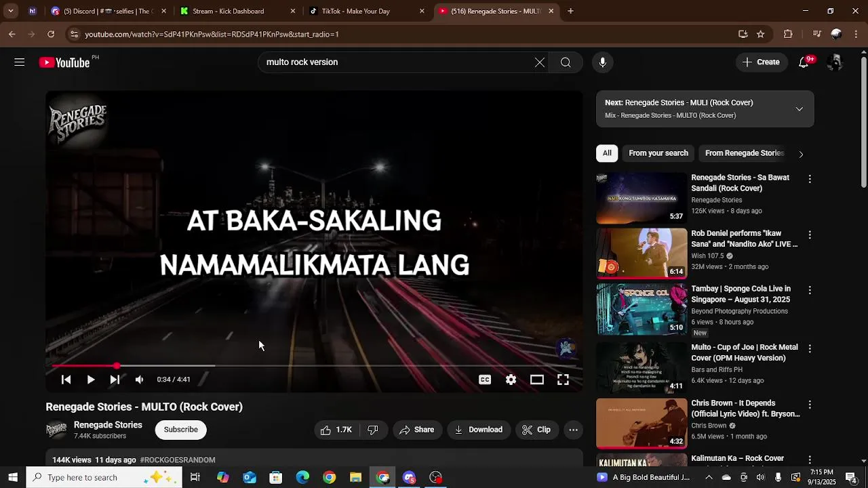Open File Explorer from the taskbar
The image size is (868, 488).
(356, 477)
